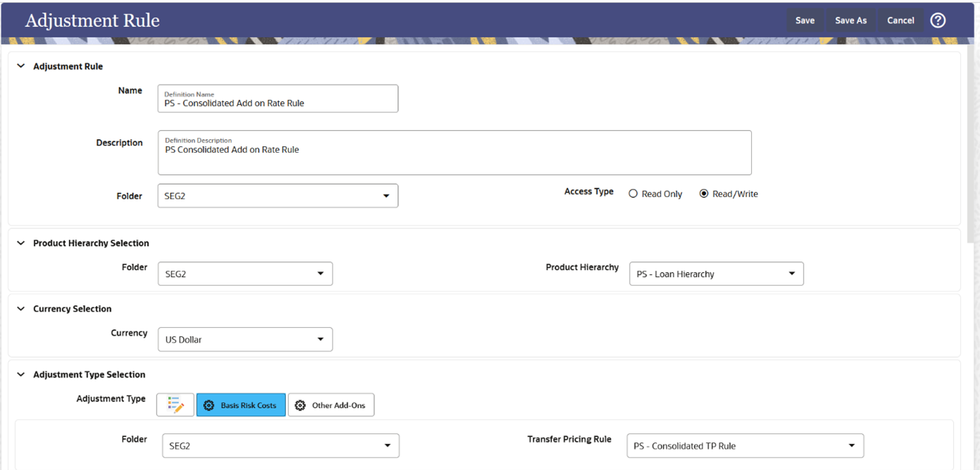The height and width of the screenshot is (470, 980).
Task: Open the Help icon
Action: click(938, 20)
